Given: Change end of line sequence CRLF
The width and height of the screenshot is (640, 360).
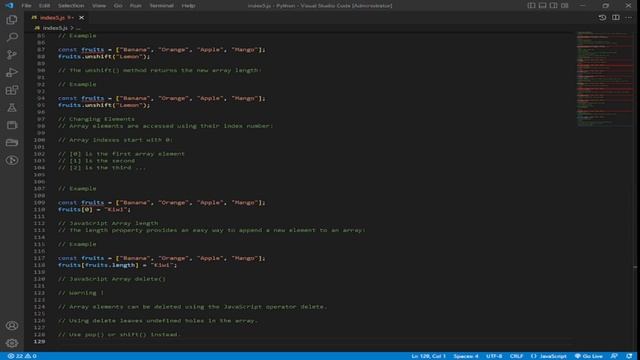Looking at the screenshot, I should tap(516, 356).
